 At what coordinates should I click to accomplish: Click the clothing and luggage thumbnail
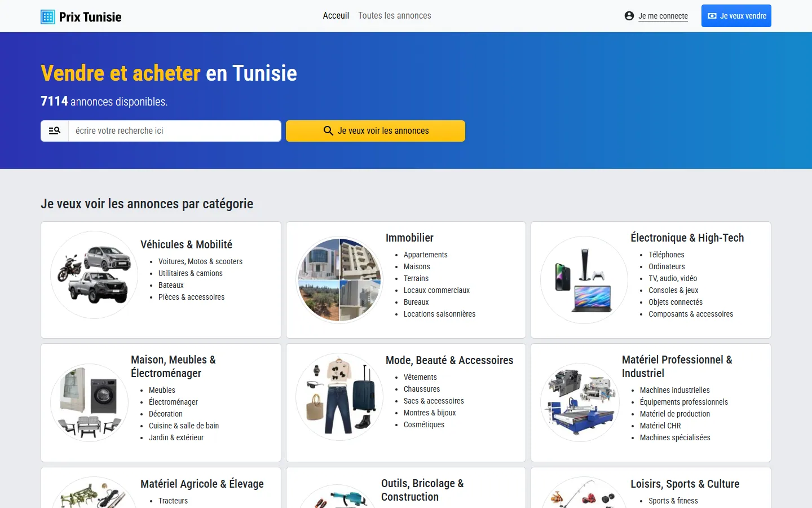[339, 397]
